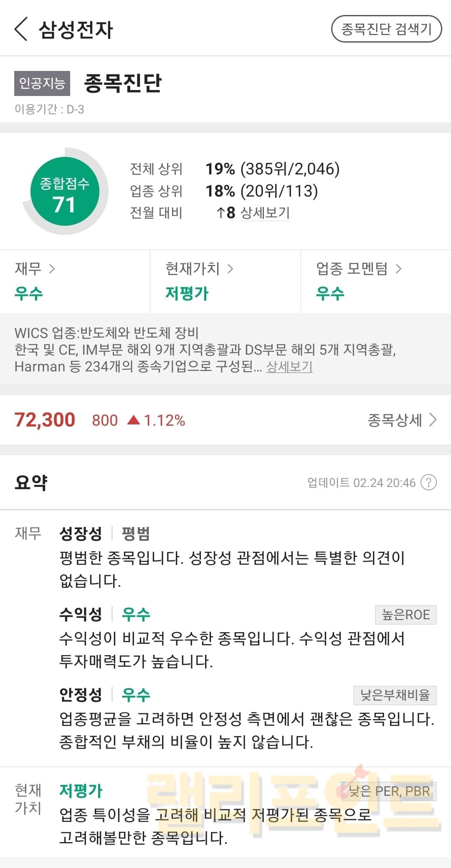The image size is (451, 868).
Task: Tap the back arrow icon
Action: (x=21, y=29)
